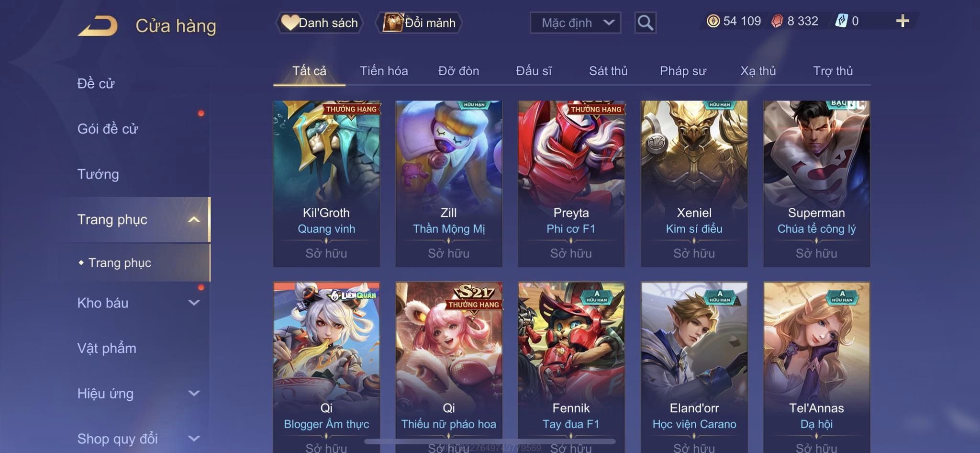This screenshot has width=980, height=453.
Task: Open Tướng in the sidebar
Action: click(x=98, y=174)
